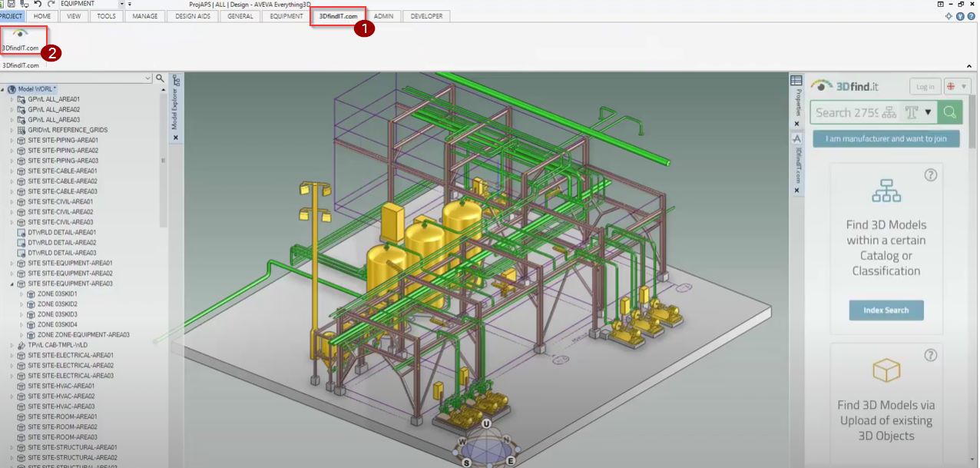Close the Model Explorer docked panel
This screenshot has height=468, width=980.
(x=176, y=138)
